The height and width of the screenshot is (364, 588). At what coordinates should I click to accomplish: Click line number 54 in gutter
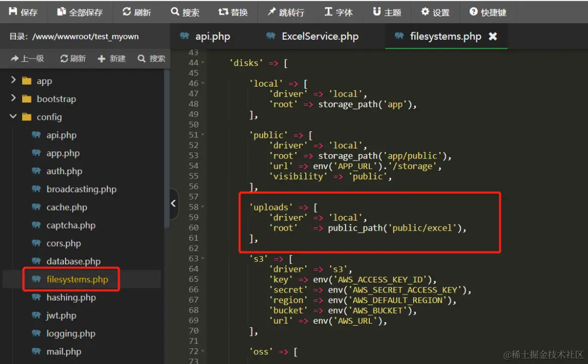pos(193,166)
